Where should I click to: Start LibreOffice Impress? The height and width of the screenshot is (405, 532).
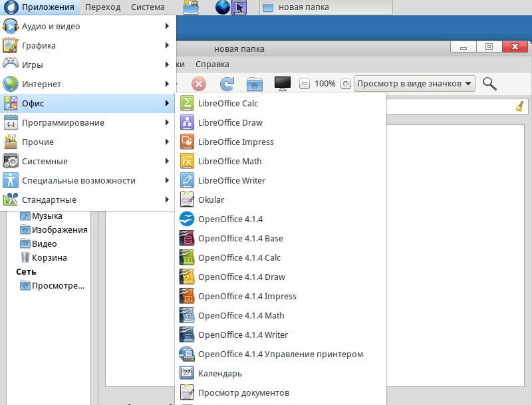coord(280,142)
